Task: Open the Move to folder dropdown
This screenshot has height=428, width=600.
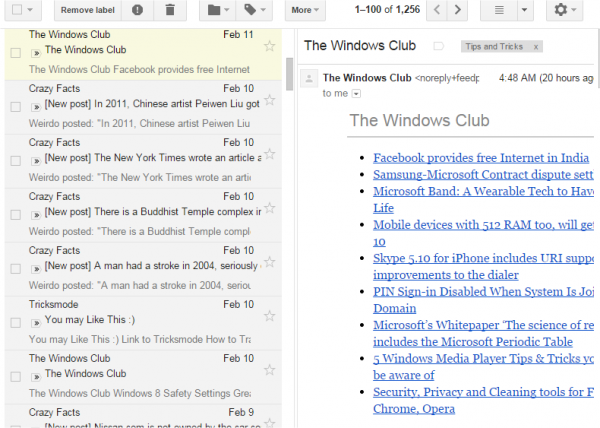Action: pos(218,10)
